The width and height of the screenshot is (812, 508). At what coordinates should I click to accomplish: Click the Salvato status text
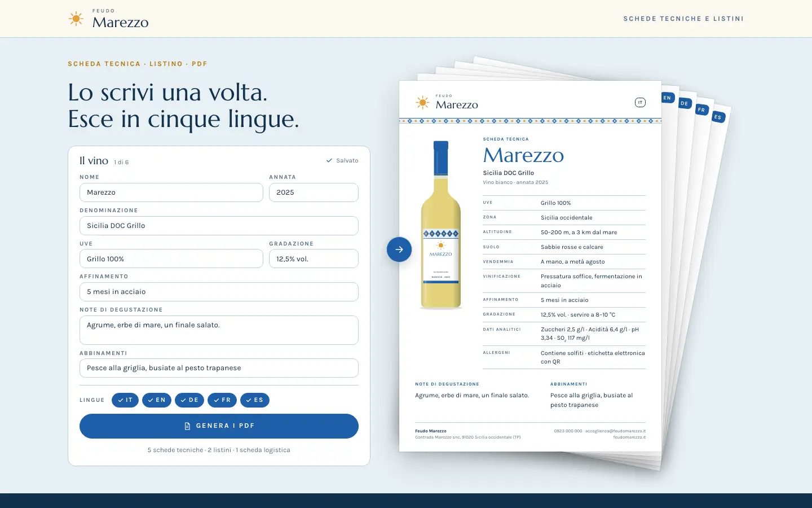click(342, 161)
